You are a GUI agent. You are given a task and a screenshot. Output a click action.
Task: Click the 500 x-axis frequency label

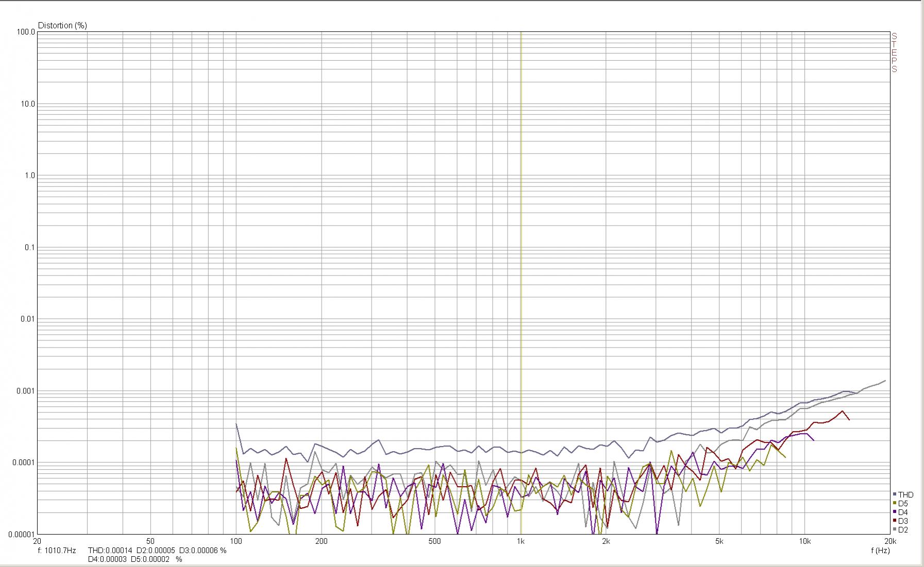[435, 541]
